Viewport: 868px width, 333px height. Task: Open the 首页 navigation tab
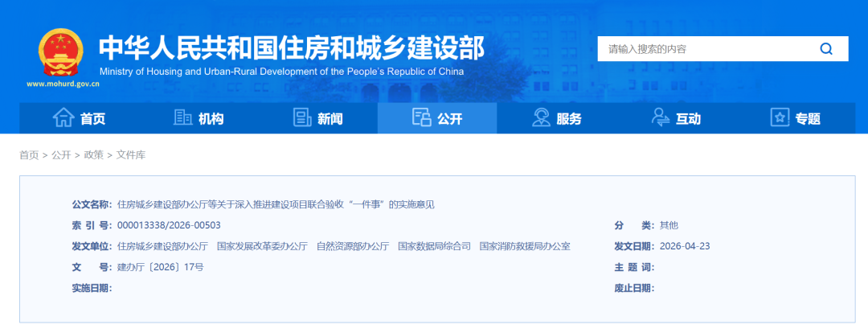click(79, 118)
